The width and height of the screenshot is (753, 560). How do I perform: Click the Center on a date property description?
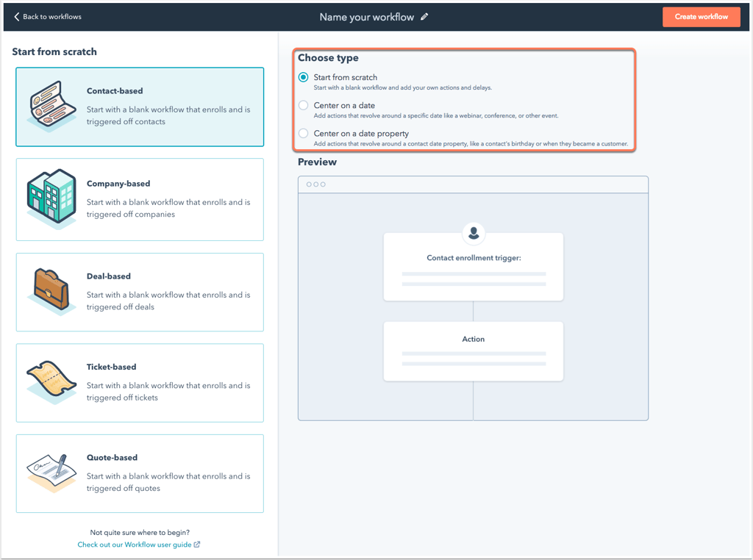pyautogui.click(x=471, y=143)
